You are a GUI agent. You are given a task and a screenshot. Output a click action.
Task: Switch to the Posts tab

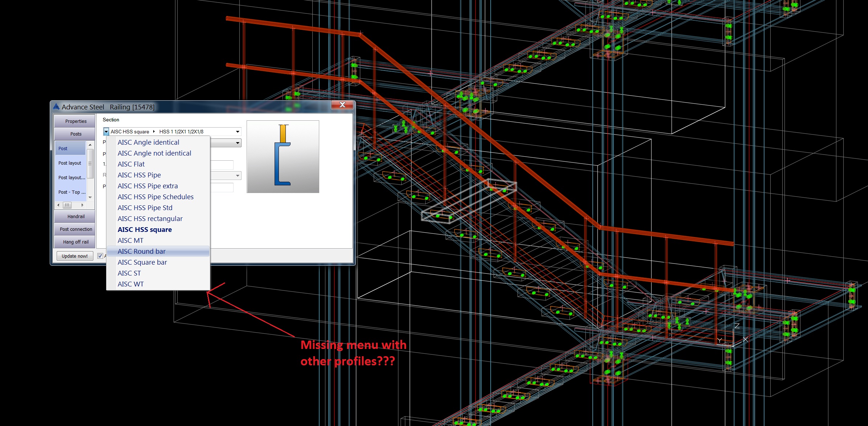74,134
